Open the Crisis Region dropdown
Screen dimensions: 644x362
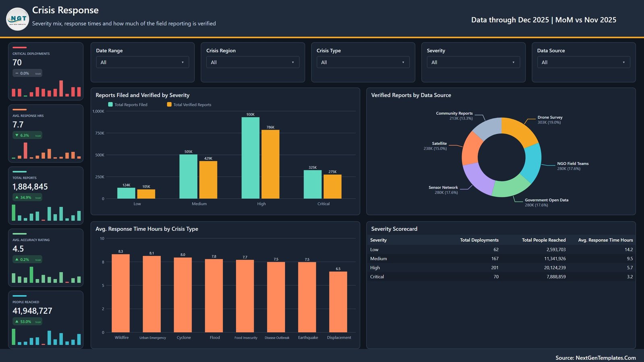pos(253,62)
